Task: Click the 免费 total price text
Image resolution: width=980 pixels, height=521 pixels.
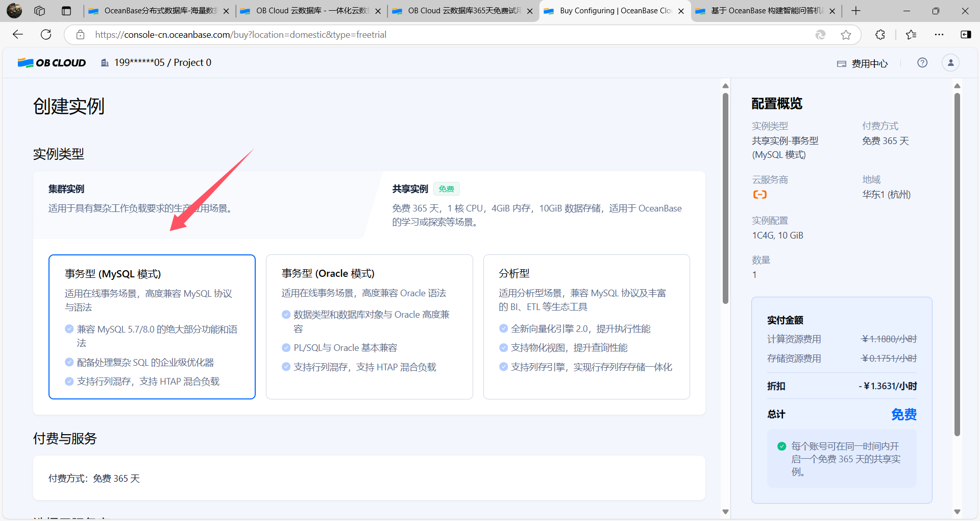Action: pyautogui.click(x=904, y=414)
